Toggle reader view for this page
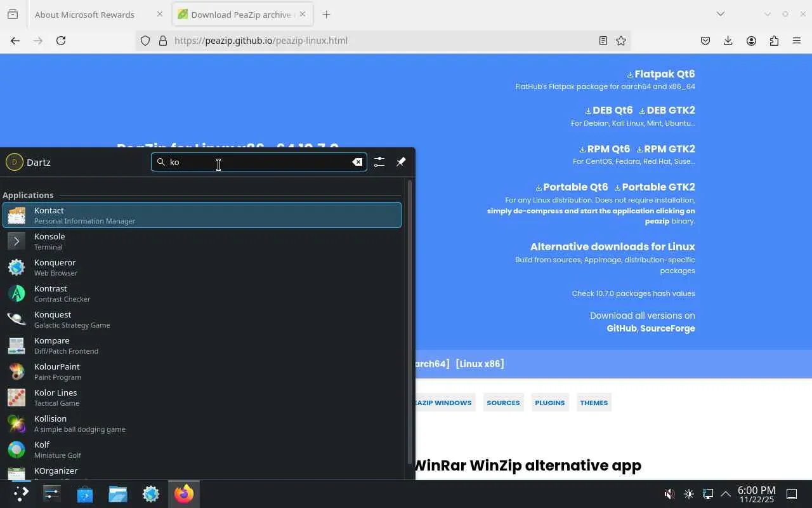812x508 pixels. tap(603, 41)
